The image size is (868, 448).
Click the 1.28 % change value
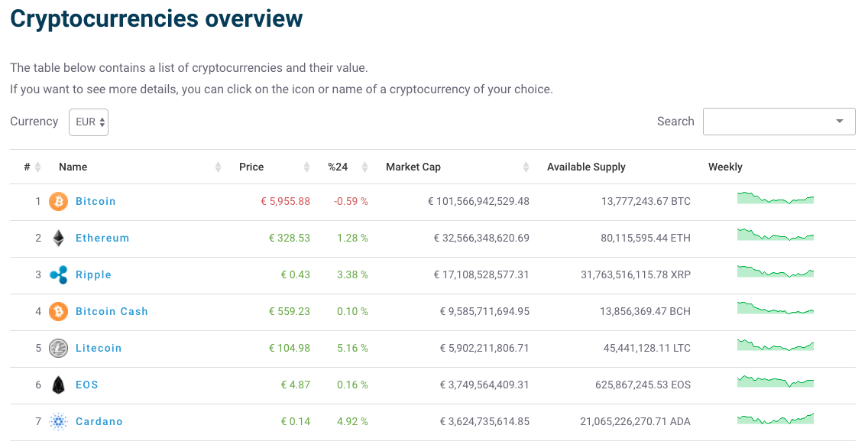click(x=353, y=238)
